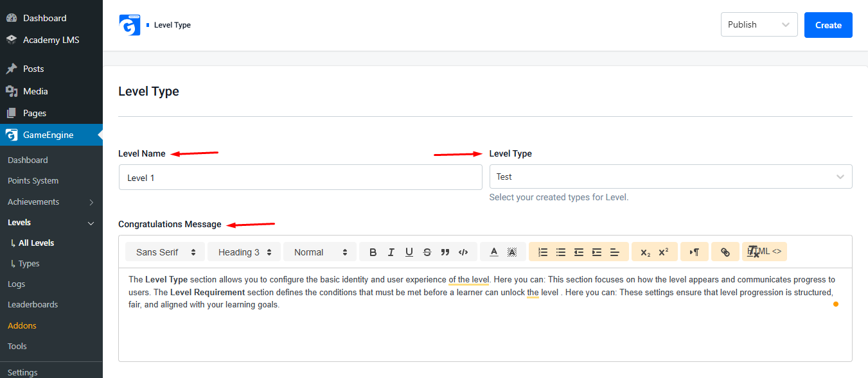Viewport: 868px width, 378px height.
Task: Collapse the Levels submenu chevron
Action: click(91, 223)
